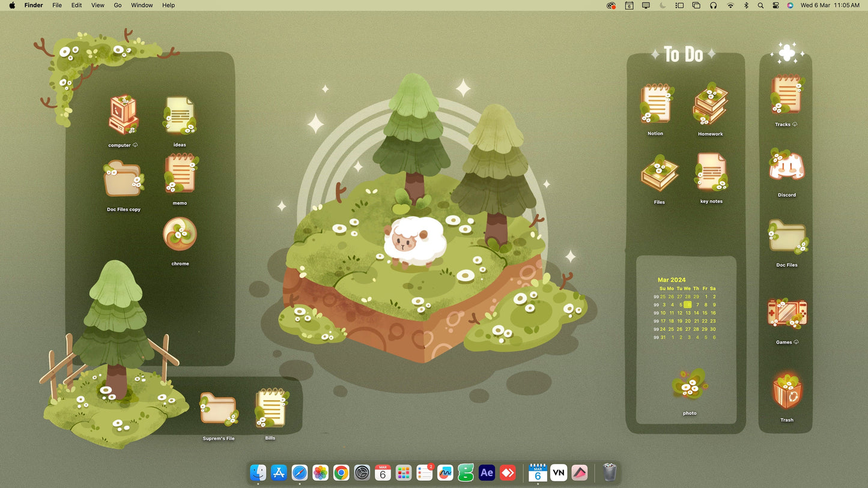Toggle Focus mode via the moon icon
This screenshot has width=868, height=488.
coord(663,5)
